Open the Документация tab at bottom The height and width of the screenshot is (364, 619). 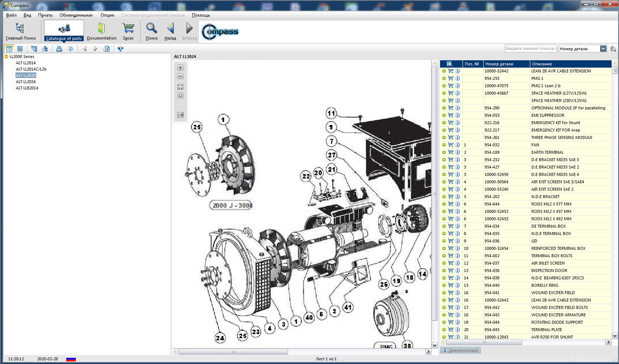(x=461, y=350)
